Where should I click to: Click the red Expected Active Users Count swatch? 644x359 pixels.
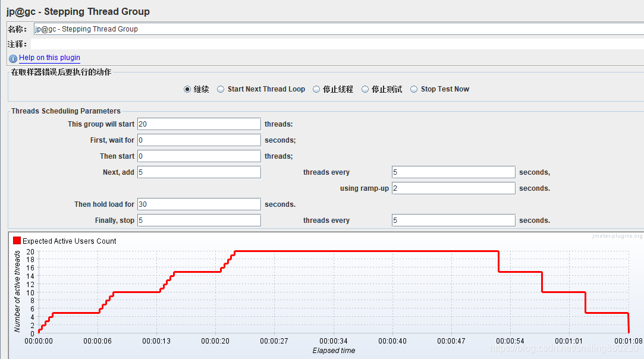click(17, 241)
